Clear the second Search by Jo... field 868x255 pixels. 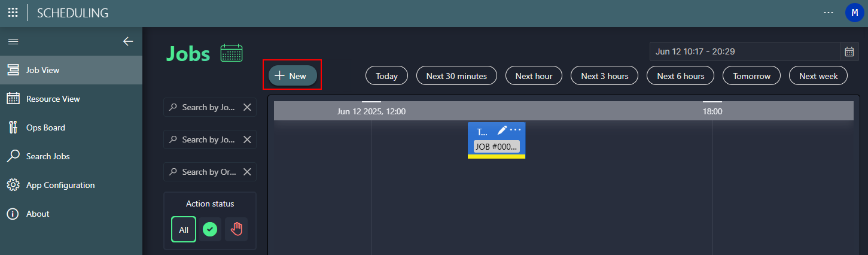[x=247, y=139]
